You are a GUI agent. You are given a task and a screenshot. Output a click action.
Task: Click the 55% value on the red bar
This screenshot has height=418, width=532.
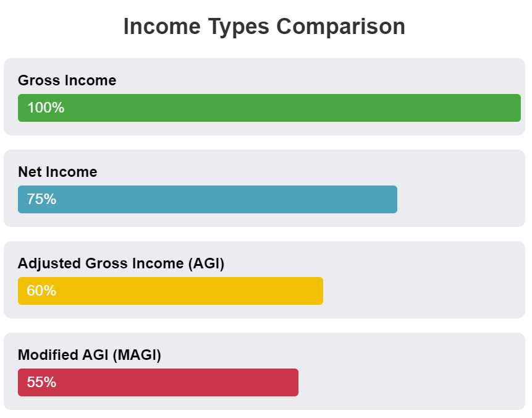pyautogui.click(x=41, y=383)
